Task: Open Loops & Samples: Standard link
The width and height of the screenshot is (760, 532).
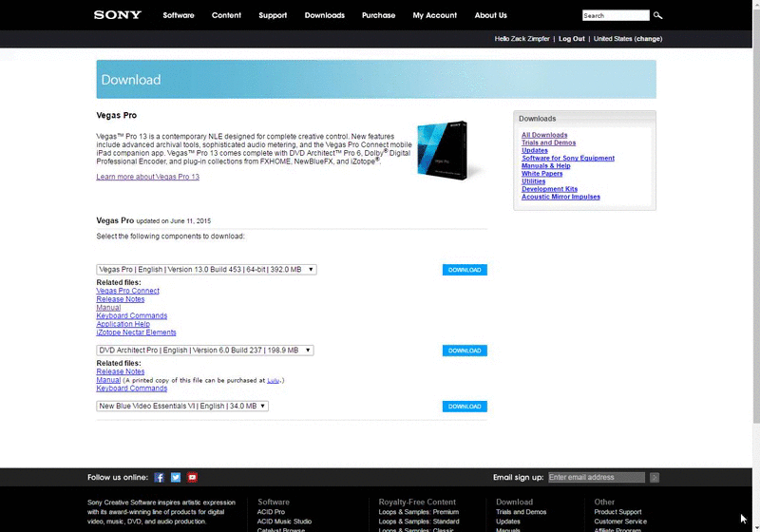Action: pyautogui.click(x=419, y=522)
